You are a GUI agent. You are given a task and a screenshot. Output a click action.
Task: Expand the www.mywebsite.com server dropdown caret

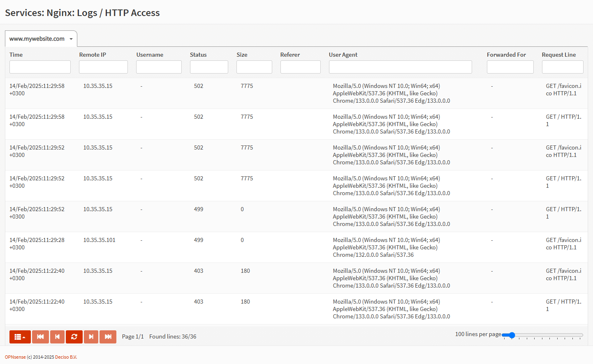[70, 38]
